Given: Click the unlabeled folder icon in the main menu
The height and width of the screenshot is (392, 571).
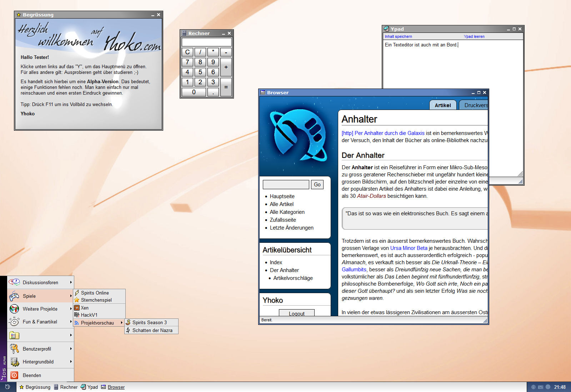Looking at the screenshot, I should tap(14, 335).
